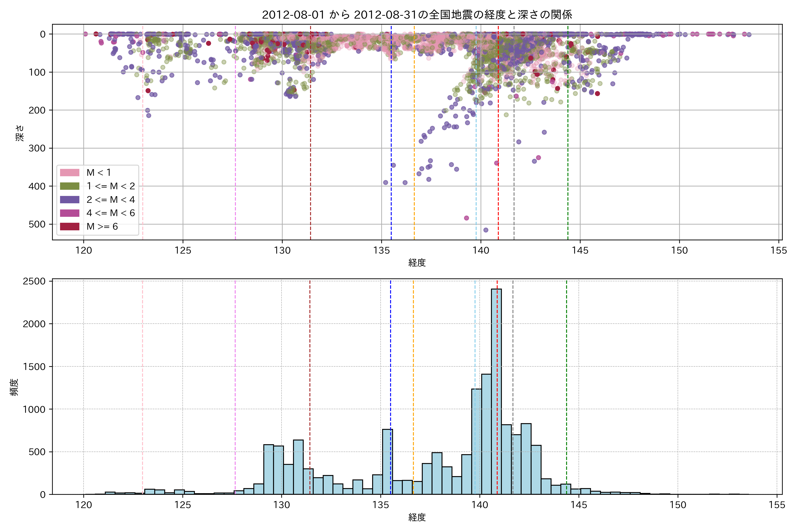Click the magenta 4 <= M < 6 legend swatch
Viewport: 798px width, 532px height.
coord(70,213)
